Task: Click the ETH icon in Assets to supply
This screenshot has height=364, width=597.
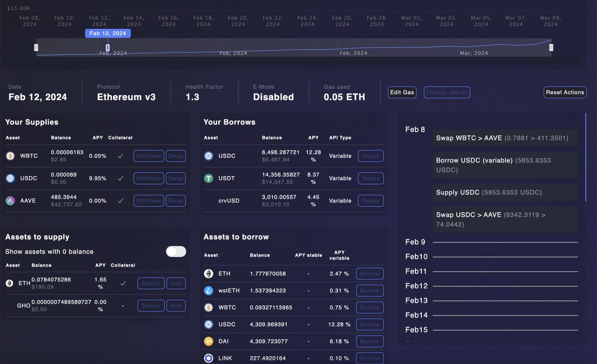Action: coord(9,283)
